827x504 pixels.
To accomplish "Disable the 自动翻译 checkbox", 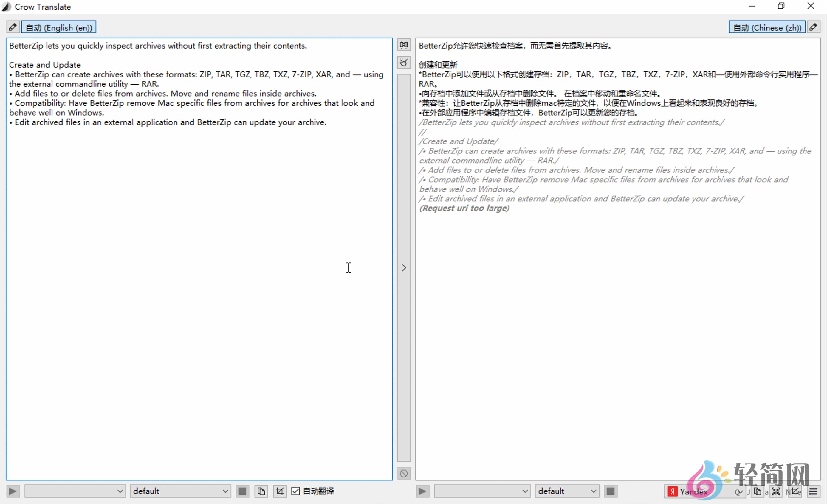I will (295, 491).
